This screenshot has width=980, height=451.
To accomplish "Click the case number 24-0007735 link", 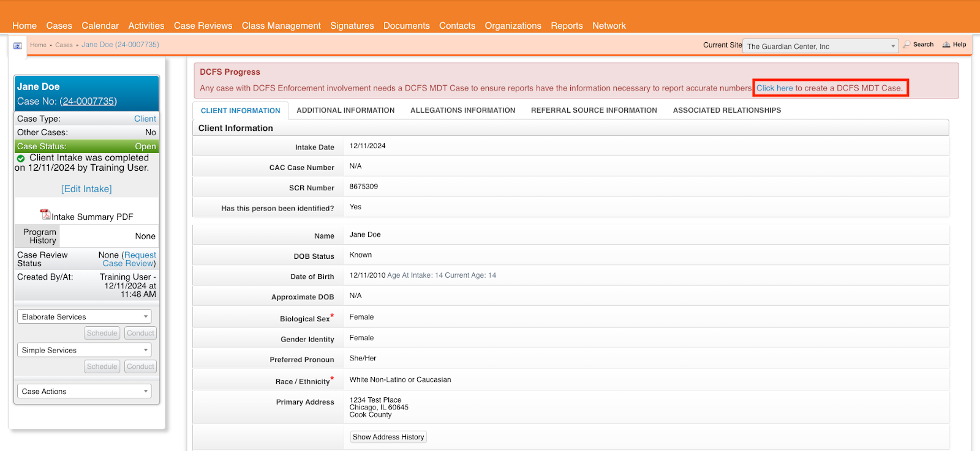I will [x=88, y=101].
